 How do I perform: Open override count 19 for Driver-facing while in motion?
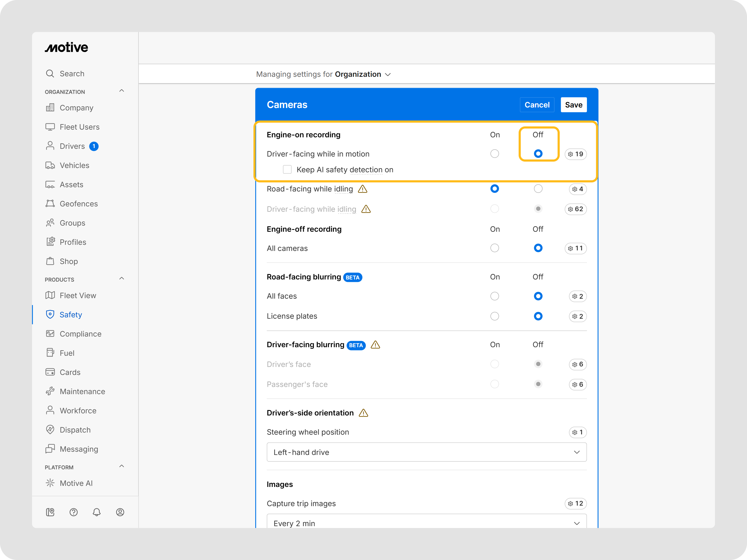tap(575, 154)
